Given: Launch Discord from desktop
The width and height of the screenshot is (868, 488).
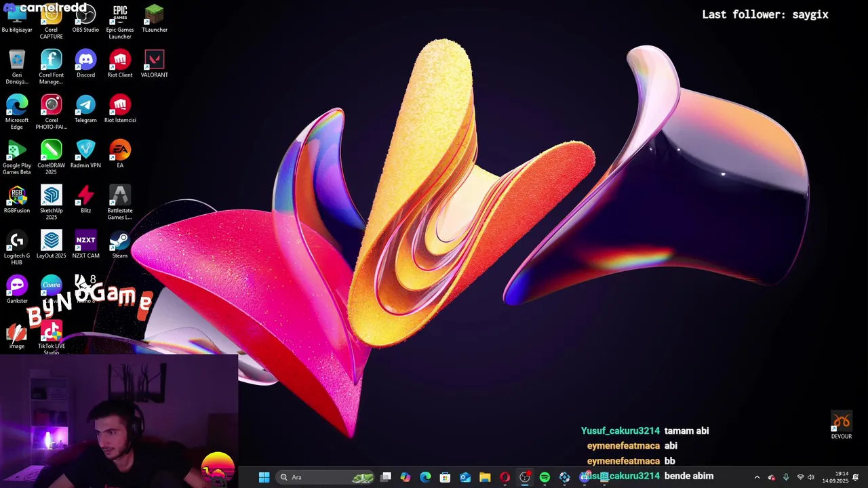Looking at the screenshot, I should coord(85,64).
